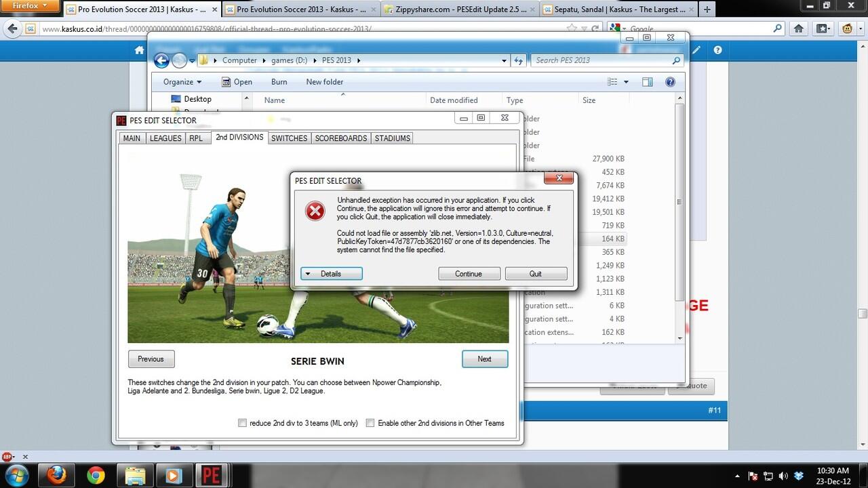Viewport: 868px width, 488px height.
Task: Click the Kaskus home icon in the blue bar
Action: [x=139, y=50]
